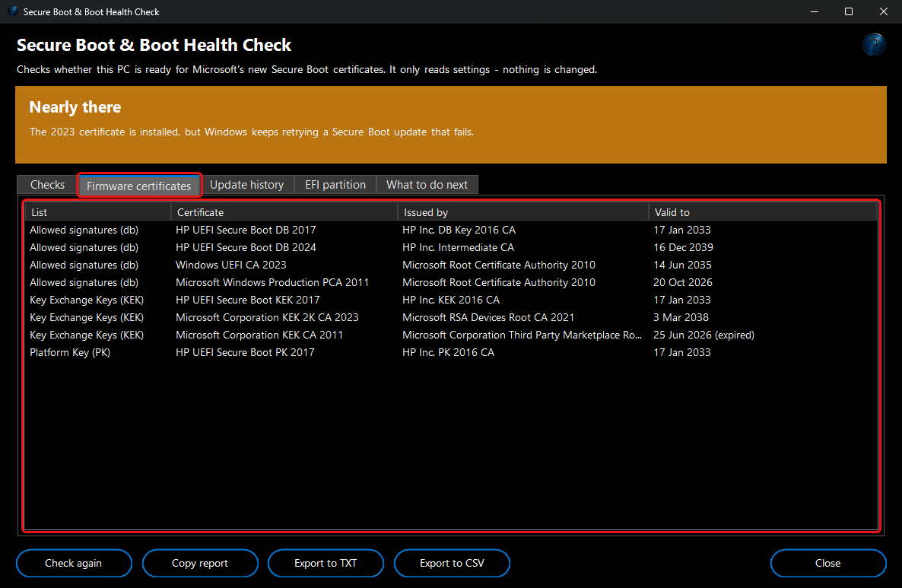Click the Platform Key (PK) list entry
This screenshot has height=588, width=902.
[70, 352]
